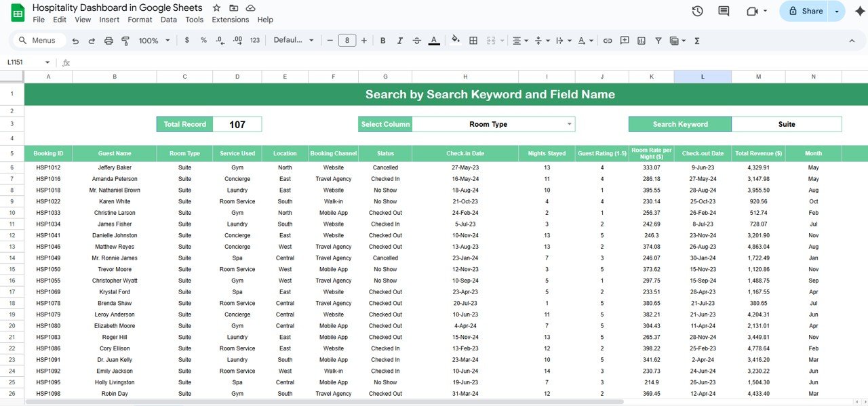Activate the paint format tool

click(125, 41)
